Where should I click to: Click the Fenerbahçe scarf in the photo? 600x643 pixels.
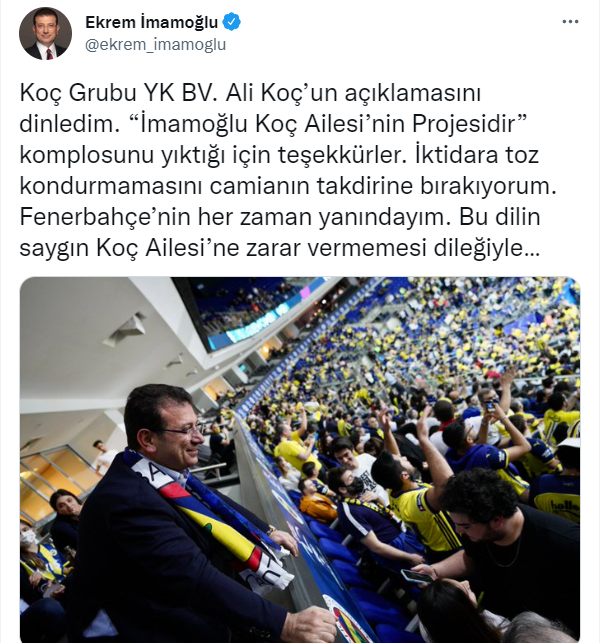213,521
